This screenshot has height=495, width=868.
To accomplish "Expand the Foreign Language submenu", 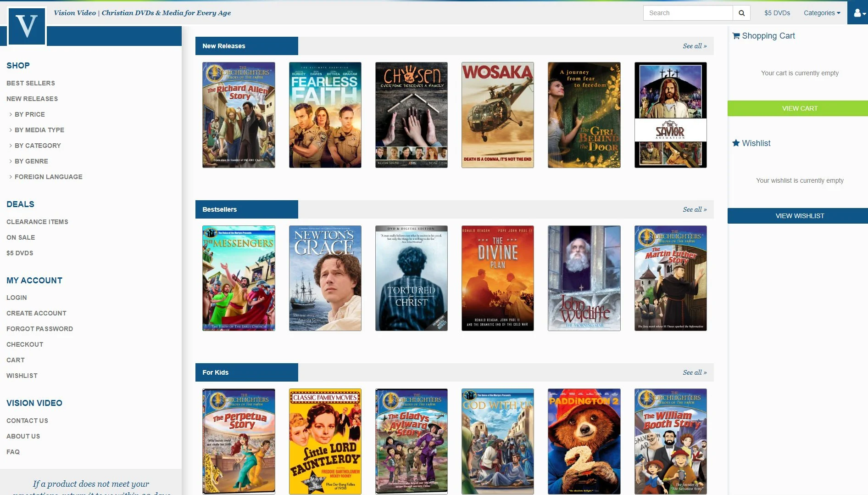I will pos(49,177).
